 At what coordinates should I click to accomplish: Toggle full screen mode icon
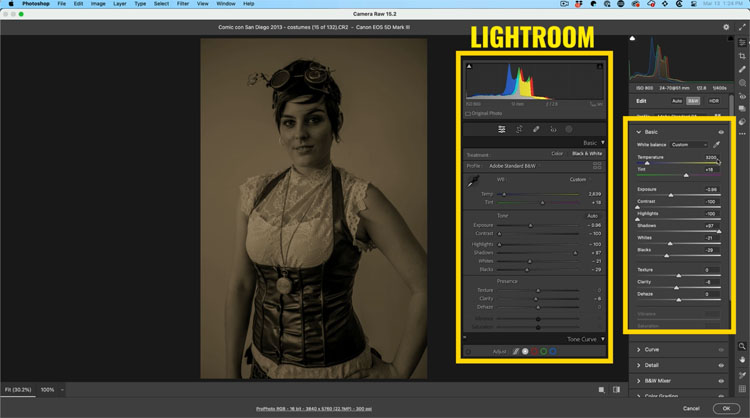pyautogui.click(x=742, y=27)
